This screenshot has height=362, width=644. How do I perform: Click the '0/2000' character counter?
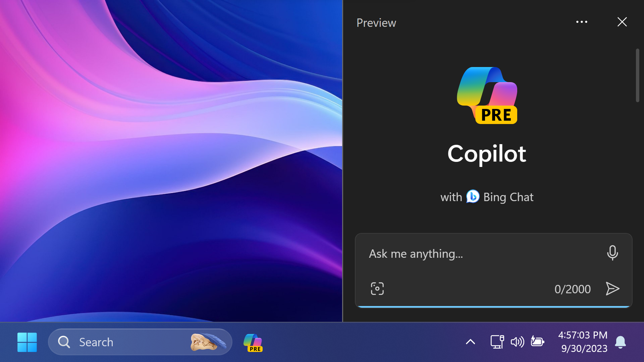573,289
